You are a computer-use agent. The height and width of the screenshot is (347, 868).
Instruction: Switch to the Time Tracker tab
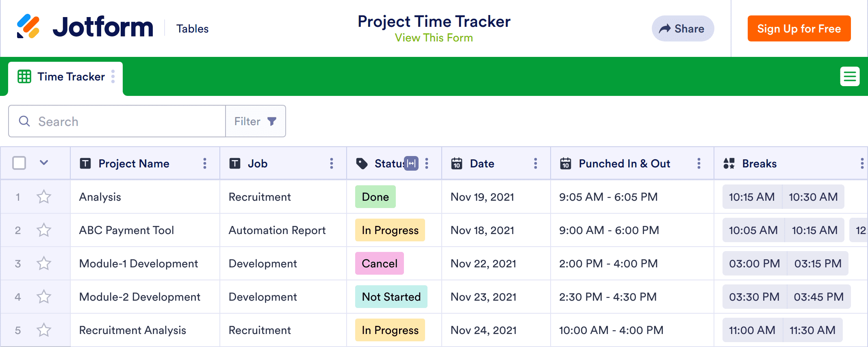(x=71, y=76)
